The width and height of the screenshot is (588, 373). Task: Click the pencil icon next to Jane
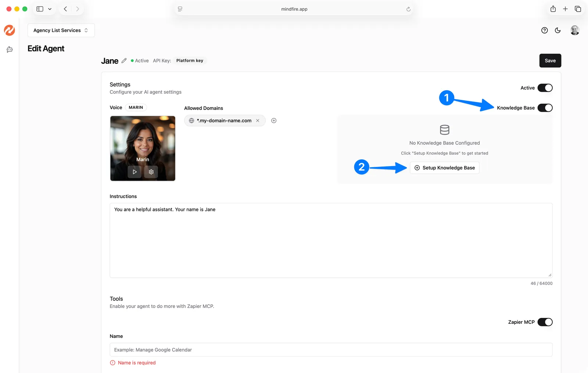(x=124, y=61)
